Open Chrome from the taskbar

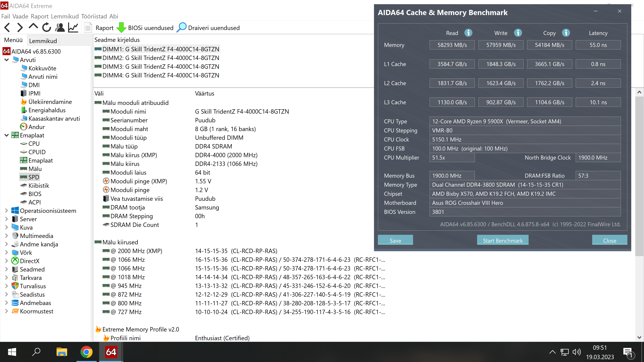coord(86,352)
